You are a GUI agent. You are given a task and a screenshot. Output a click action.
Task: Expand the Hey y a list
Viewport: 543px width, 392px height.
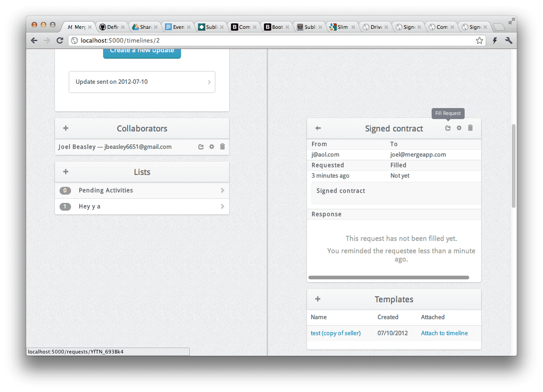(142, 207)
